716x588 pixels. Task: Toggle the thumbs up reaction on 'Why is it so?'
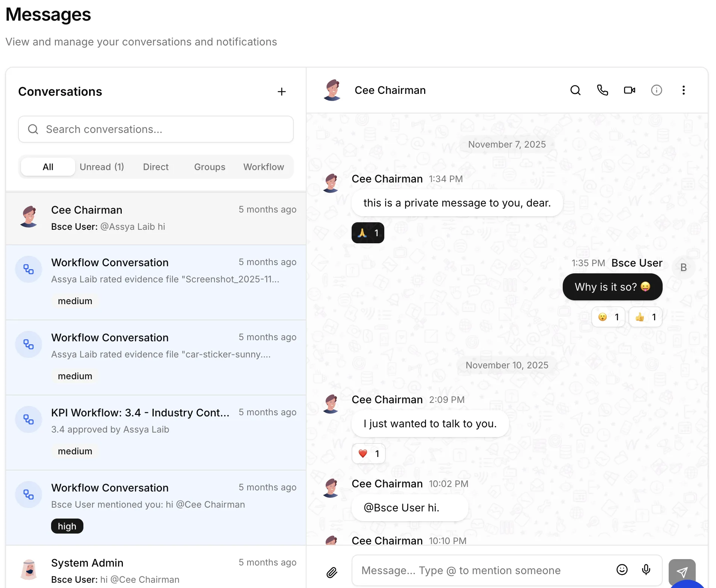645,317
